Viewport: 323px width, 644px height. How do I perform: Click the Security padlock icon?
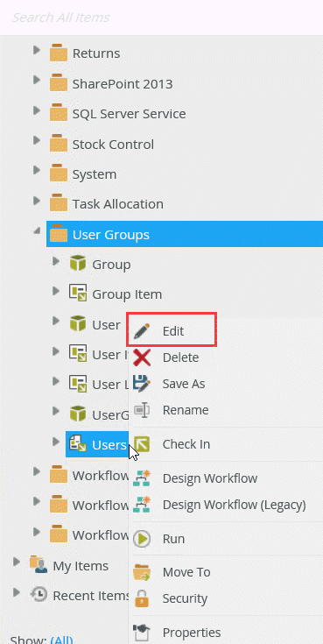click(142, 598)
